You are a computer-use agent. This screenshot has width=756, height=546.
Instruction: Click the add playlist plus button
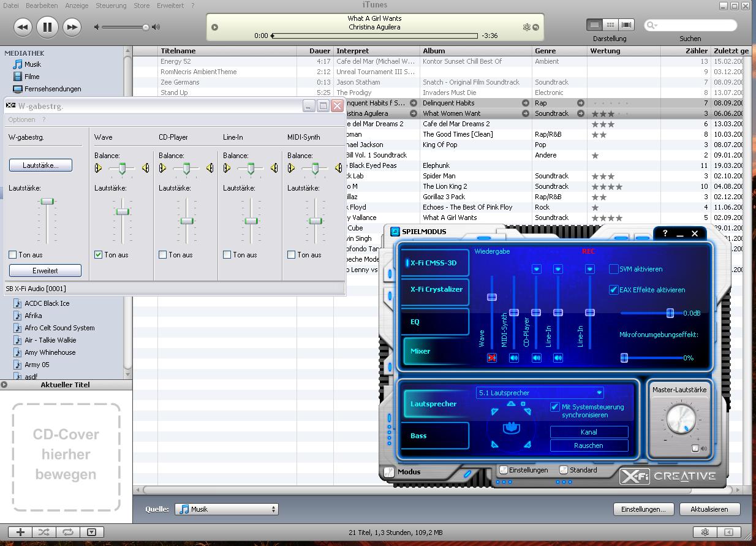(x=20, y=532)
